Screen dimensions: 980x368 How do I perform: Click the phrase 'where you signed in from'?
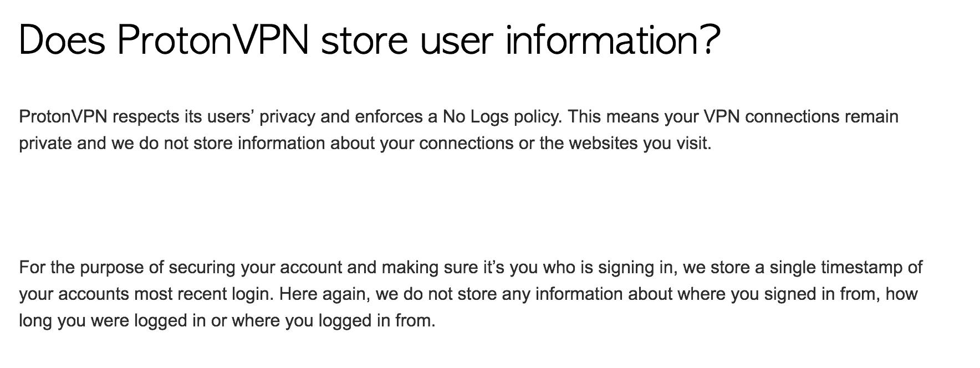point(778,294)
